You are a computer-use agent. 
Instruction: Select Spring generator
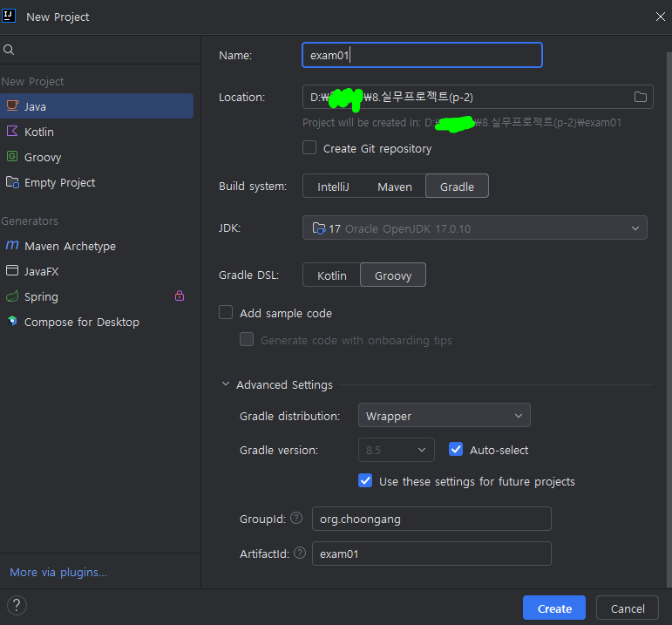point(97,296)
